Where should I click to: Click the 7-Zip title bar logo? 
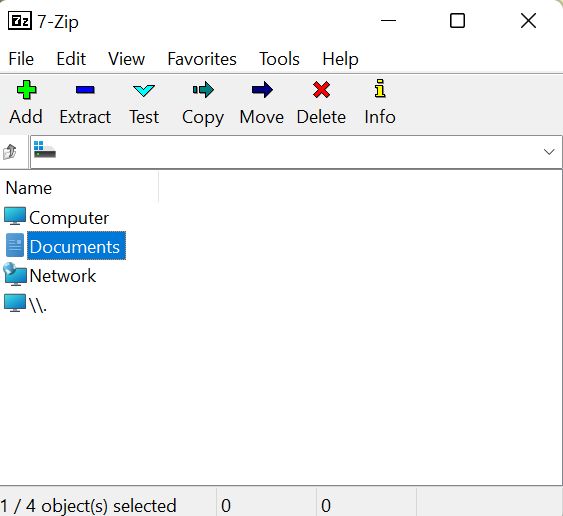20,21
